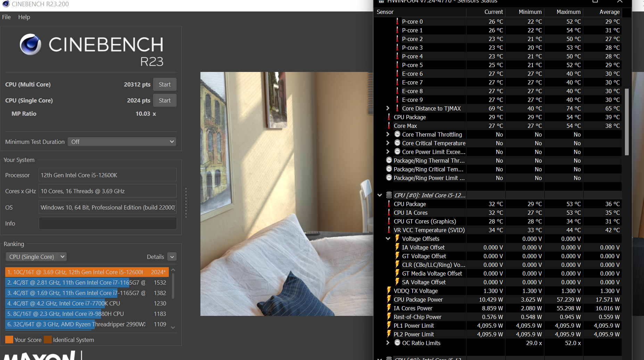Click IA Voltage Offset lightning icon
The width and height of the screenshot is (644, 360).
point(397,247)
